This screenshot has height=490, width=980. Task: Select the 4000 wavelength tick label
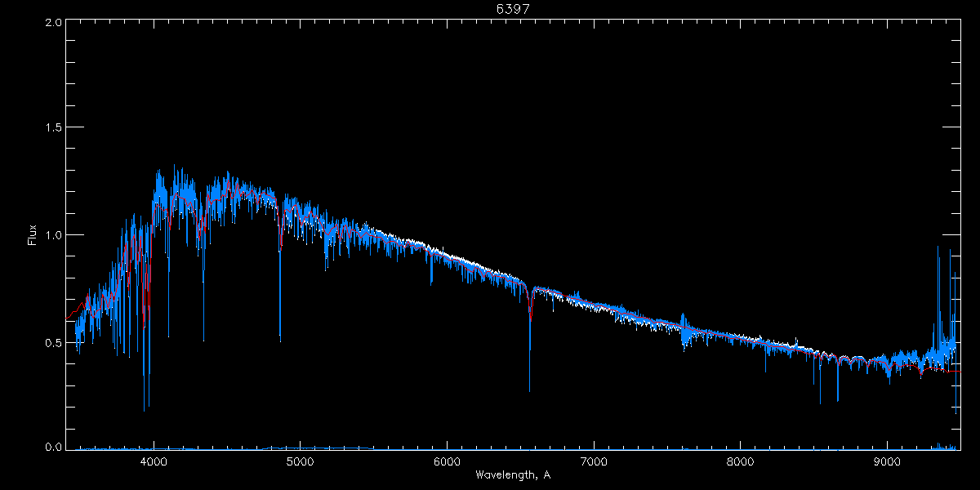coord(154,461)
